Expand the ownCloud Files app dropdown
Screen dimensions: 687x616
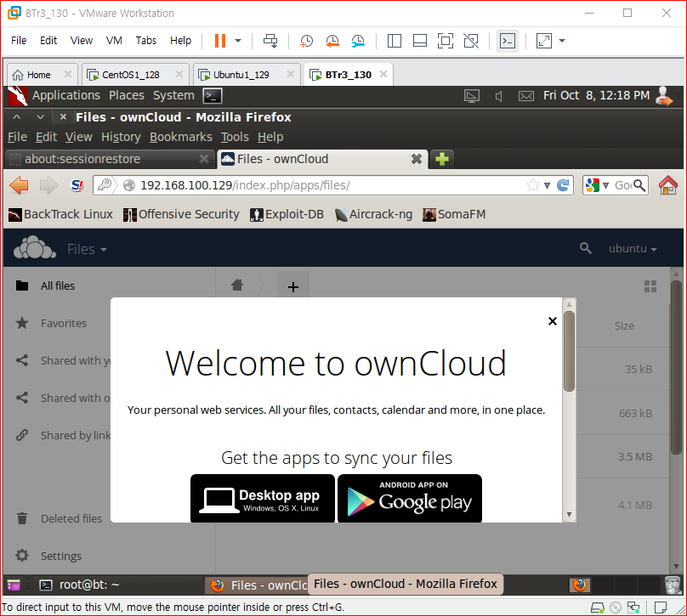(87, 249)
